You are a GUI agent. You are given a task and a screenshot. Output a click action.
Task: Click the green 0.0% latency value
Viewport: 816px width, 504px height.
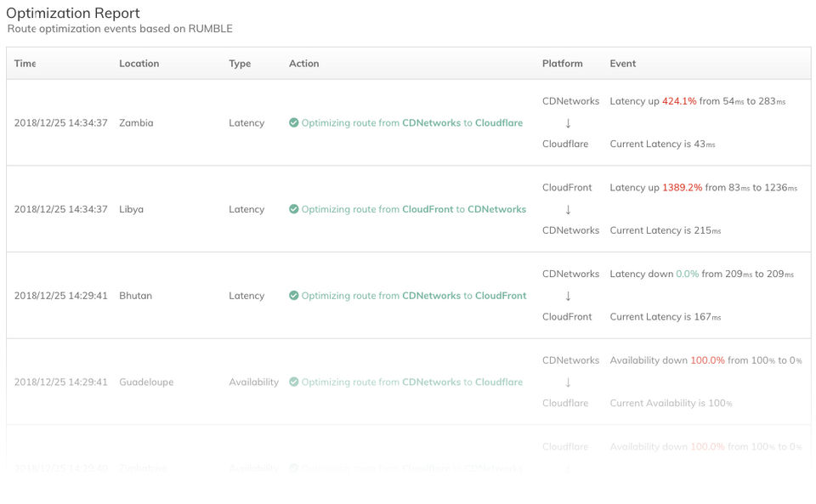point(688,274)
